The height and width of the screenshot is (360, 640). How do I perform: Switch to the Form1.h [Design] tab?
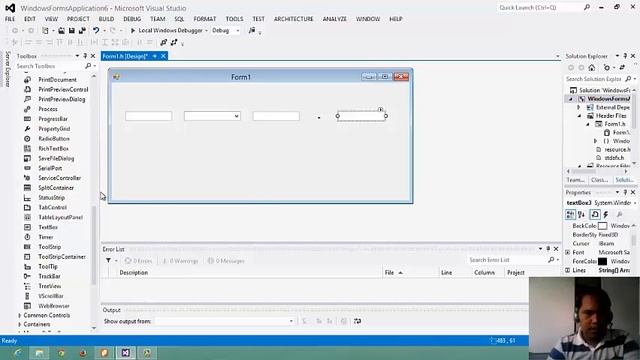[124, 56]
